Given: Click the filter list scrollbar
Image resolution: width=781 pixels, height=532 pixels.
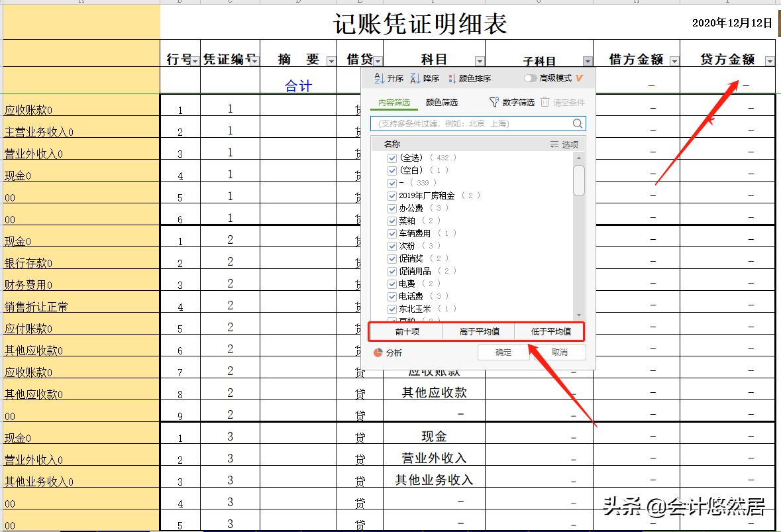Looking at the screenshot, I should point(580,179).
